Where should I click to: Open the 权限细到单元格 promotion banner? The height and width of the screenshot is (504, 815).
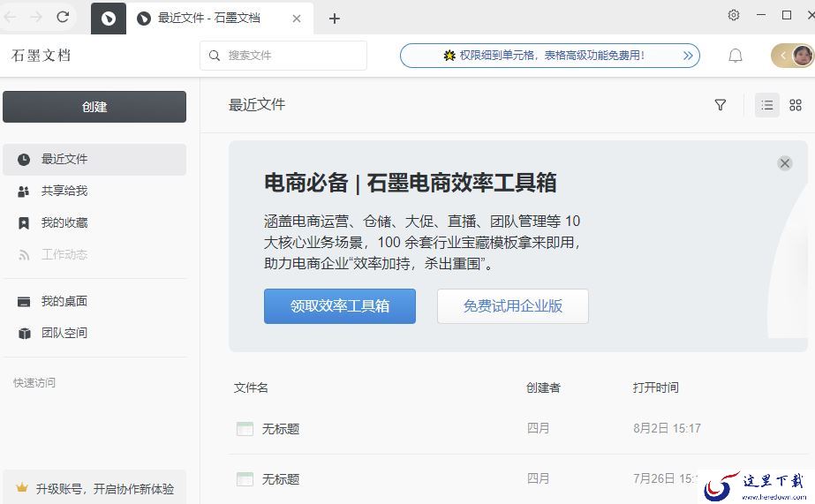(x=550, y=56)
